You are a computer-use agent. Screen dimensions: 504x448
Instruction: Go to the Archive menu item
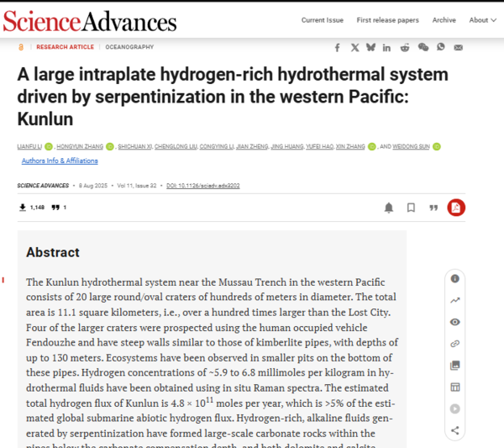tap(444, 20)
